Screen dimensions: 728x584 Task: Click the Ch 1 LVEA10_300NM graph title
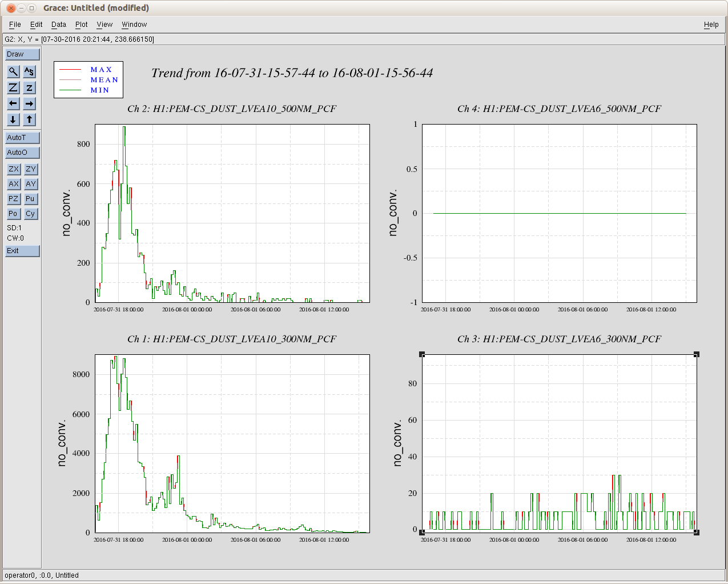point(232,339)
